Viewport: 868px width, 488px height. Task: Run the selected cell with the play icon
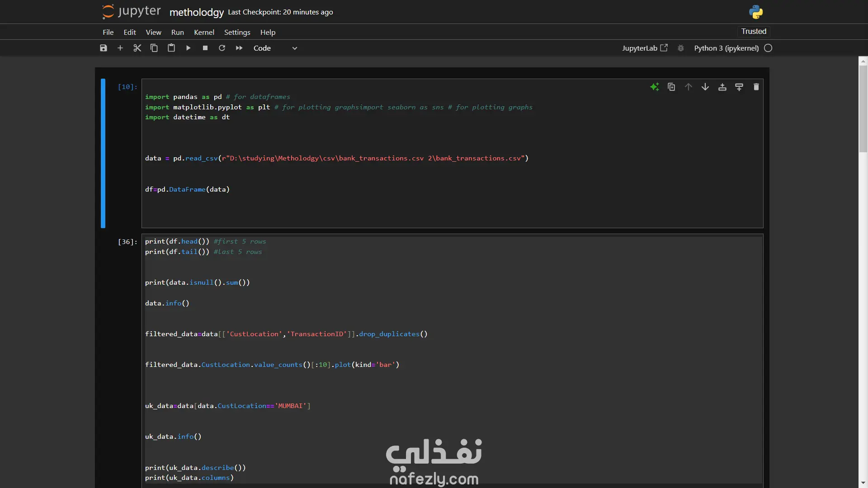point(188,48)
